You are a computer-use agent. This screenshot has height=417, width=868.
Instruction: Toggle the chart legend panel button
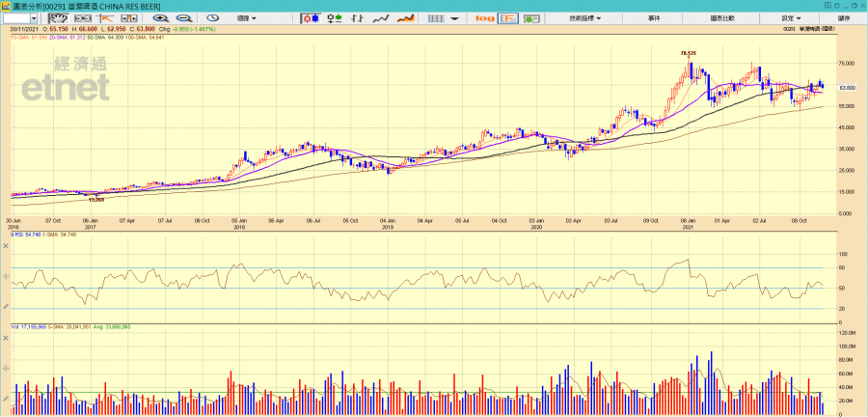pos(507,18)
